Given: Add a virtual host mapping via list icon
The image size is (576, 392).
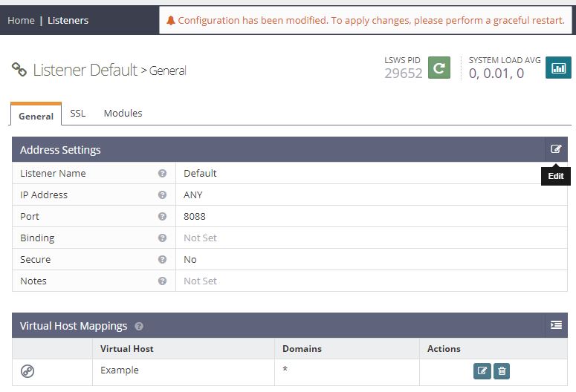Looking at the screenshot, I should [x=556, y=325].
